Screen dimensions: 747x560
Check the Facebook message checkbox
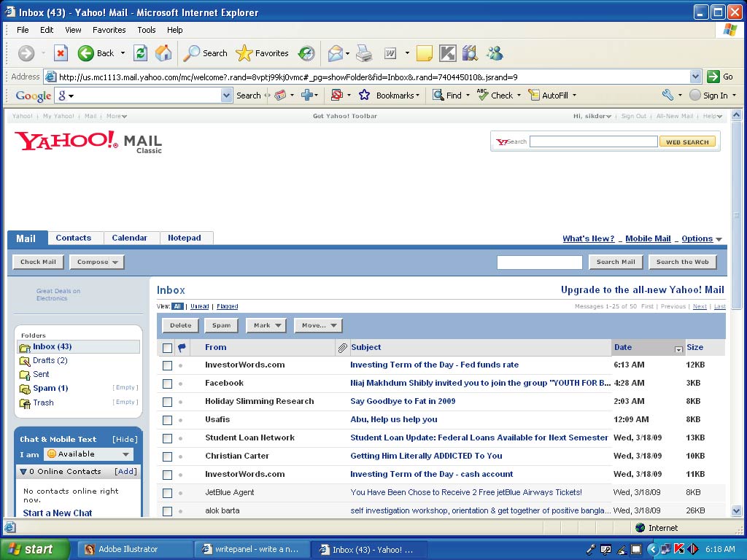coord(167,384)
